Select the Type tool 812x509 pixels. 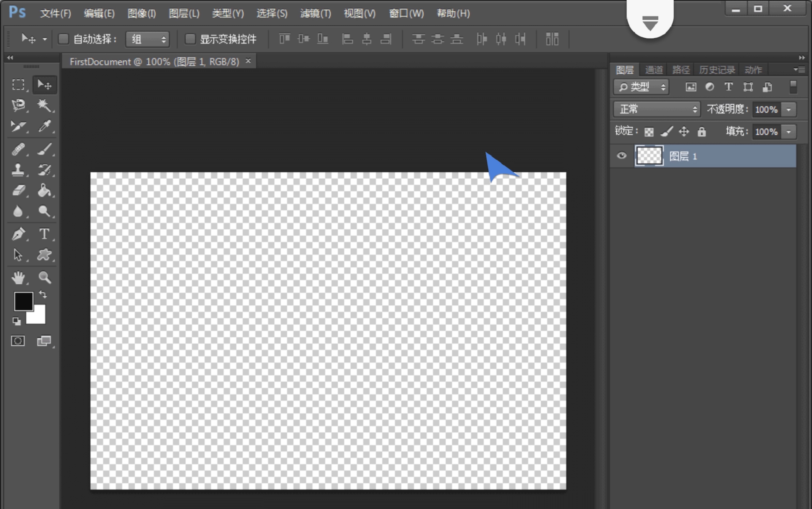coord(44,234)
